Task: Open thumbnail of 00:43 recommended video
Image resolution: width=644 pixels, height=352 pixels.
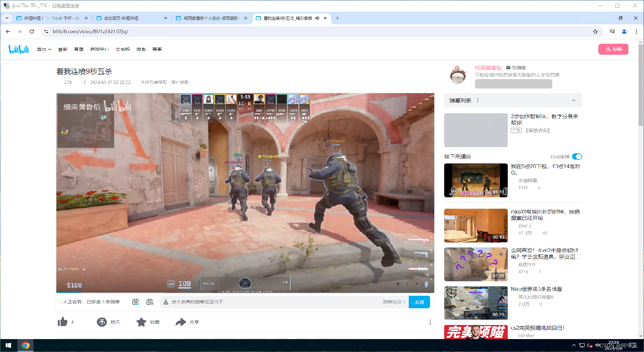Action: click(x=476, y=225)
